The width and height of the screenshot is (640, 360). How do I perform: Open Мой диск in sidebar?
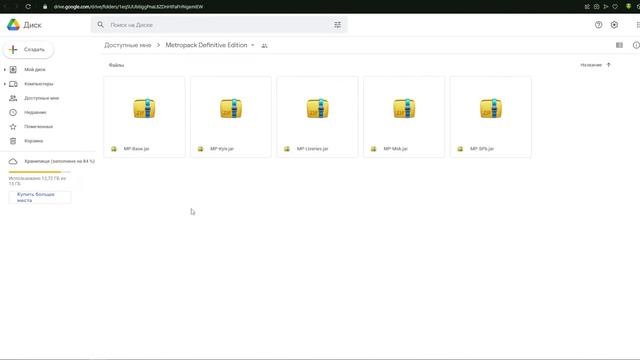coord(35,69)
